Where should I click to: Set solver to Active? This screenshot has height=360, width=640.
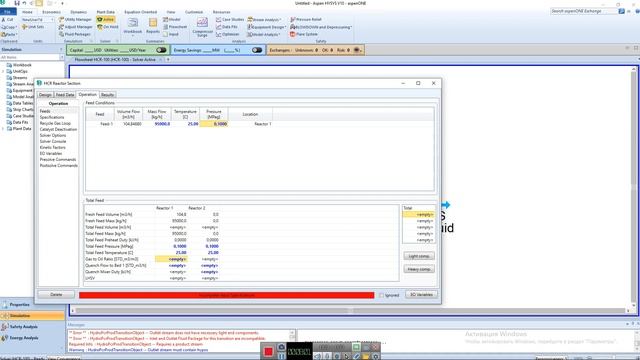(106, 19)
